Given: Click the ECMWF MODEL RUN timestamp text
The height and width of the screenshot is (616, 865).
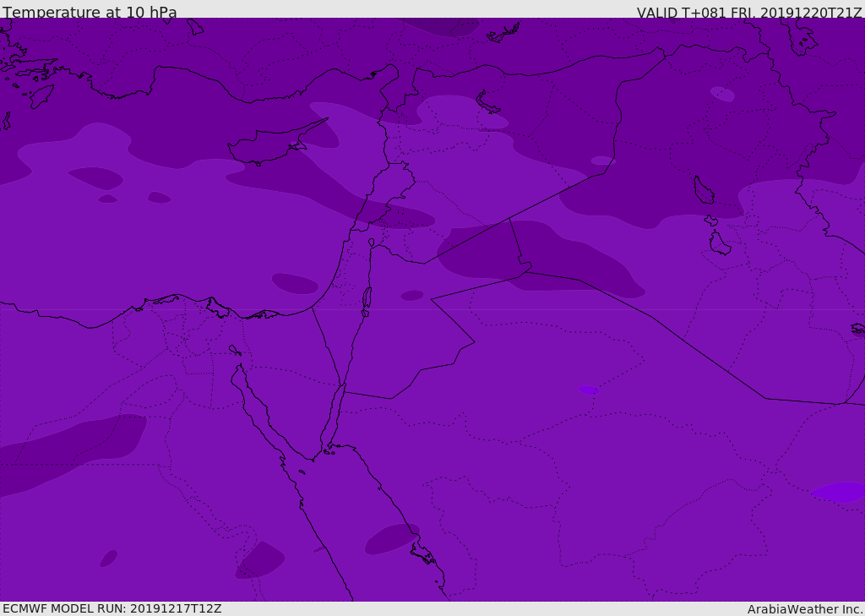Looking at the screenshot, I should 112,608.
